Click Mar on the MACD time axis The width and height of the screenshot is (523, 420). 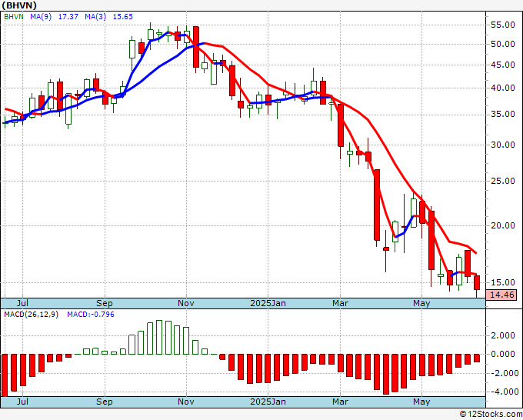point(340,402)
